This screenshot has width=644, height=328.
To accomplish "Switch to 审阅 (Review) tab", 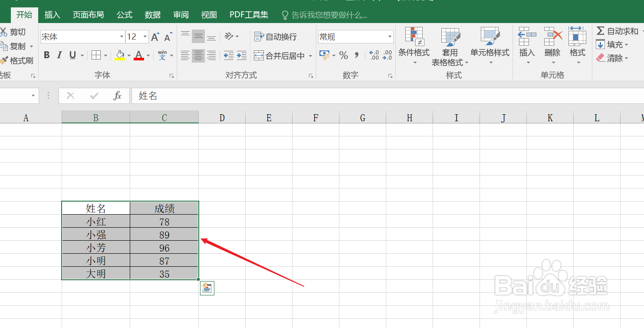I will click(x=181, y=15).
